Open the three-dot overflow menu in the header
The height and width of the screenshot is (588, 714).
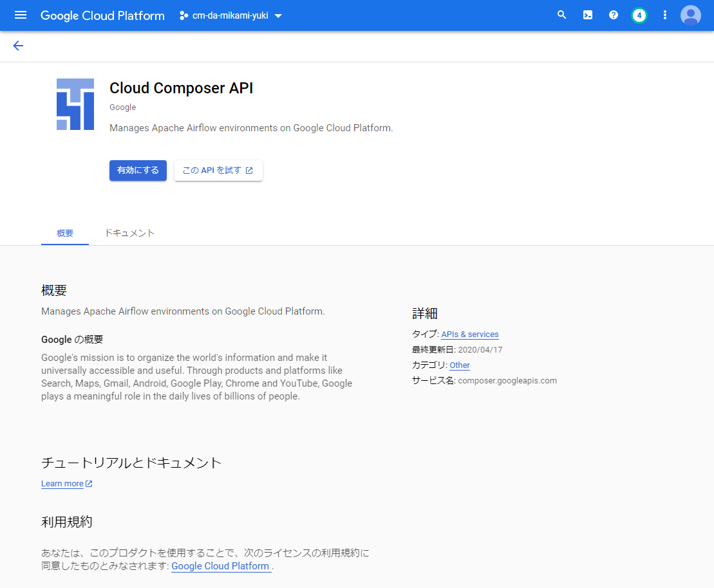pos(664,15)
